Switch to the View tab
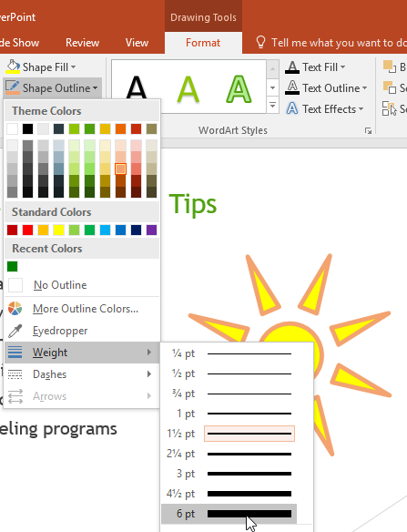407x532 pixels. coord(137,43)
